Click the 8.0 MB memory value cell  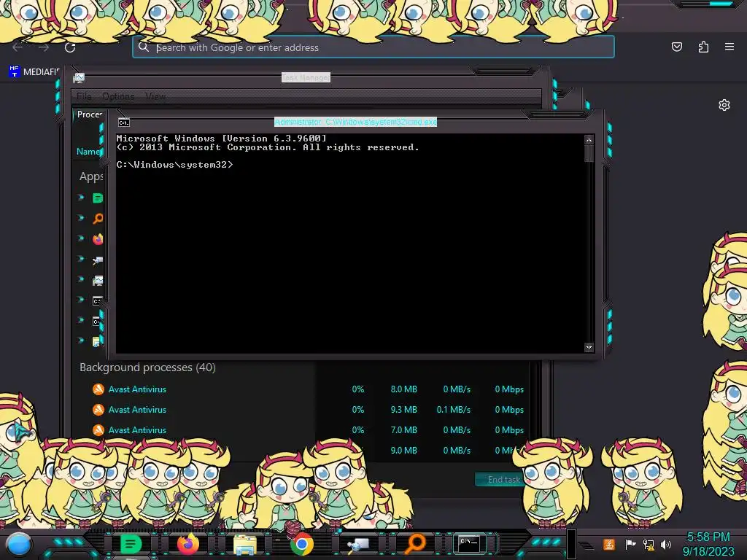(403, 389)
